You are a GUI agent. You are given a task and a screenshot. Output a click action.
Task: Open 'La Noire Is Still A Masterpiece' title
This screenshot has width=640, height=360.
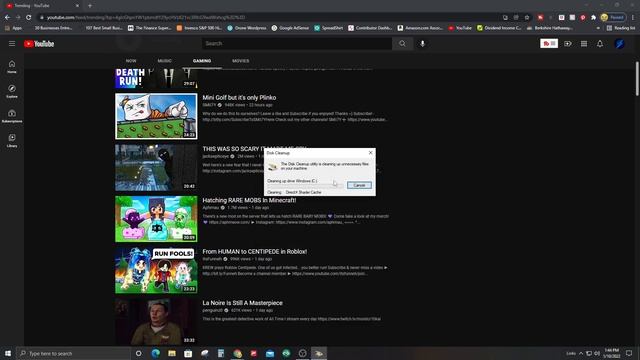[x=242, y=303]
